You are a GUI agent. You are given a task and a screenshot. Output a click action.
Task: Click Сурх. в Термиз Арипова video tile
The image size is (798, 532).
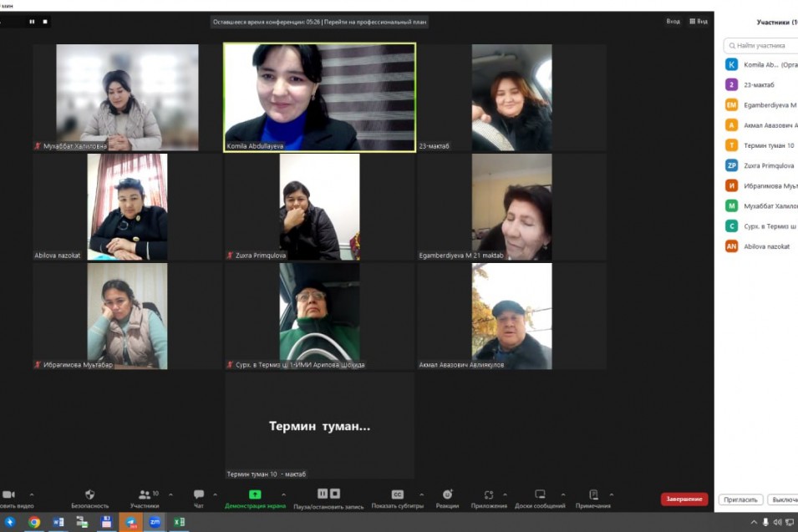click(x=319, y=316)
